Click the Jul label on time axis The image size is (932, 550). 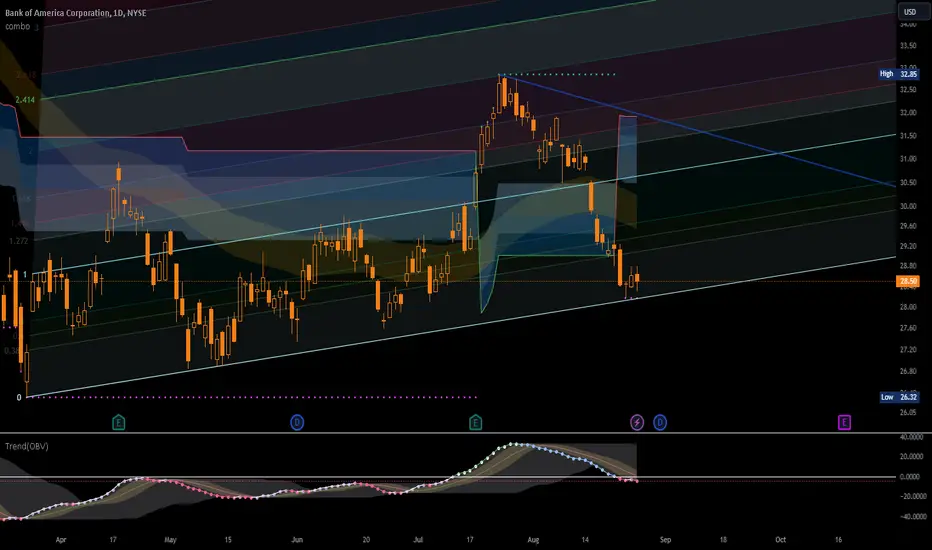click(x=418, y=540)
